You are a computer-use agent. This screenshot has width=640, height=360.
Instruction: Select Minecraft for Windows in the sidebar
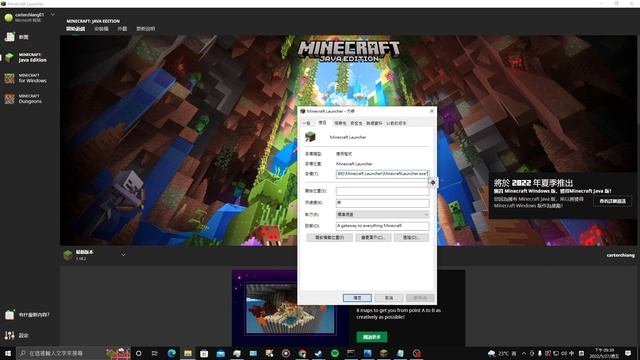click(x=26, y=78)
